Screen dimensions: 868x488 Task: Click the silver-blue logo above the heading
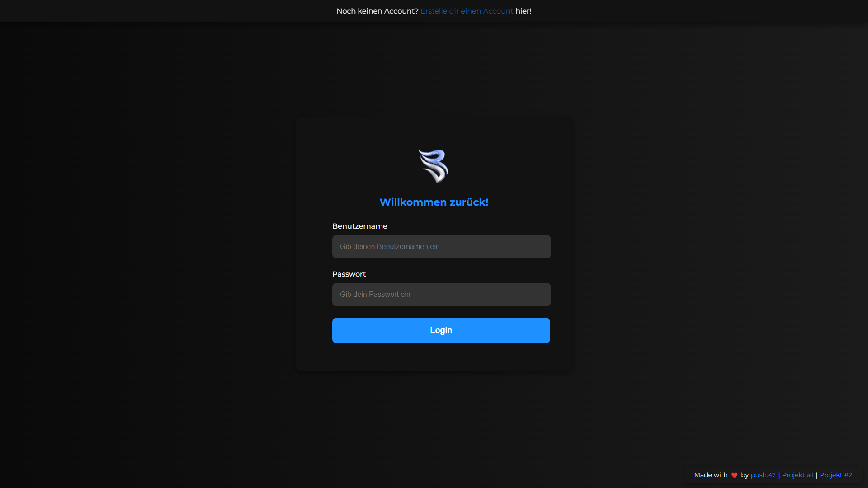click(x=433, y=166)
